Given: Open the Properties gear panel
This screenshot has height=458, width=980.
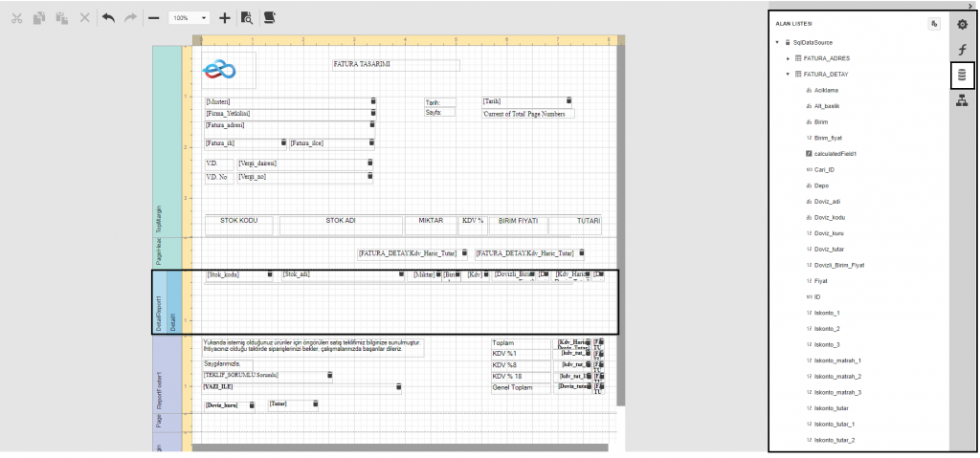Looking at the screenshot, I should pyautogui.click(x=963, y=24).
